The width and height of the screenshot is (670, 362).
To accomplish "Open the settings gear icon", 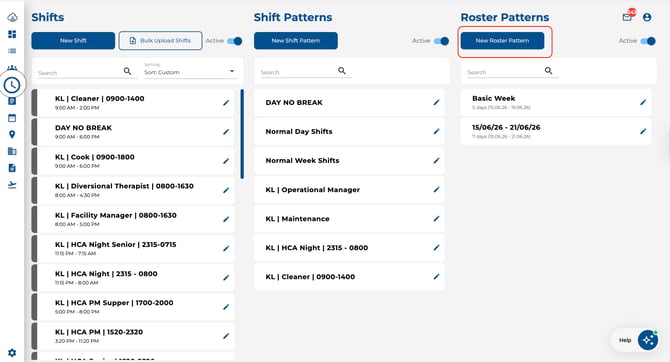I will click(12, 353).
